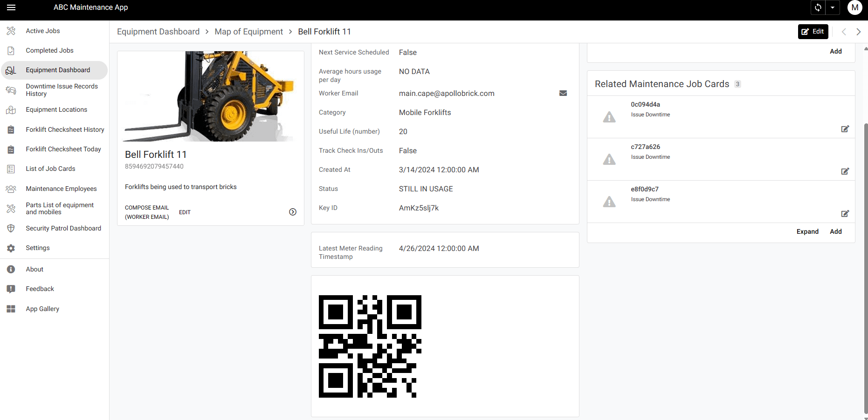Screen dimensions: 868x420
Task: Click the Bell Forklift 11 photo
Action: pos(211,96)
